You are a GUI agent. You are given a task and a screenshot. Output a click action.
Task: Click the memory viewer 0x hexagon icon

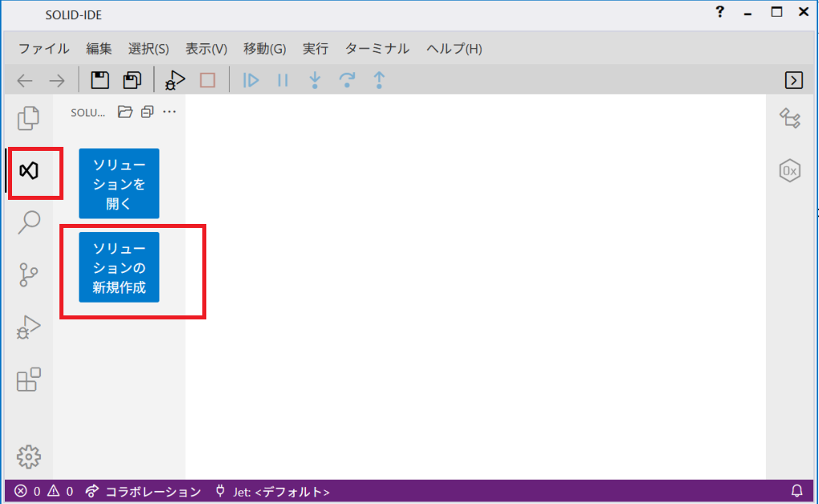point(790,170)
